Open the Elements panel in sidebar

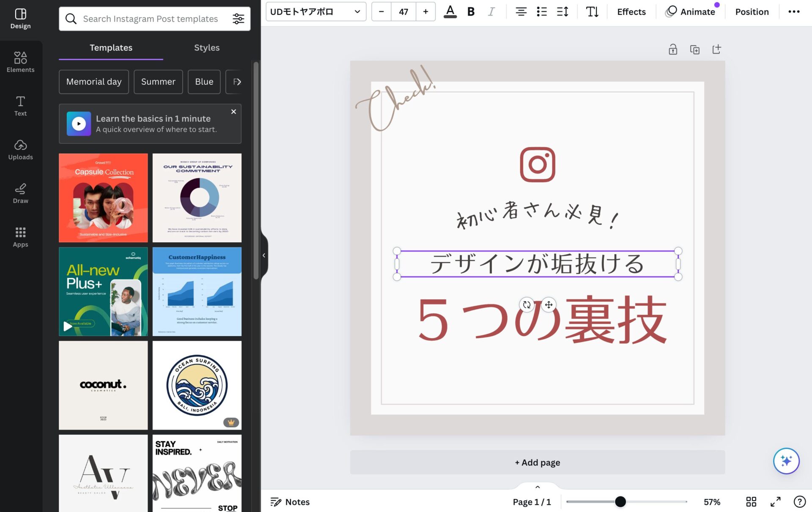[20, 62]
